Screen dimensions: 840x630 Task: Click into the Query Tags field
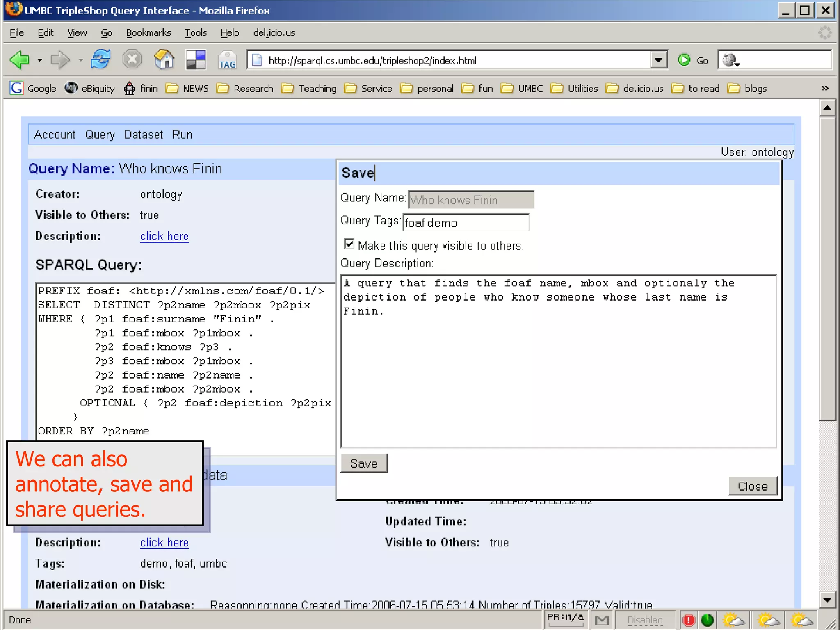point(466,223)
